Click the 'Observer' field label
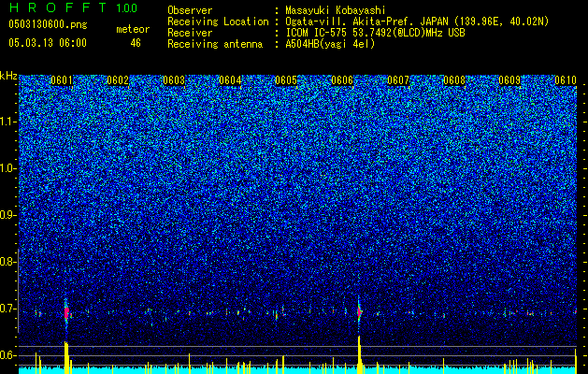588x374 pixels. 190,10
